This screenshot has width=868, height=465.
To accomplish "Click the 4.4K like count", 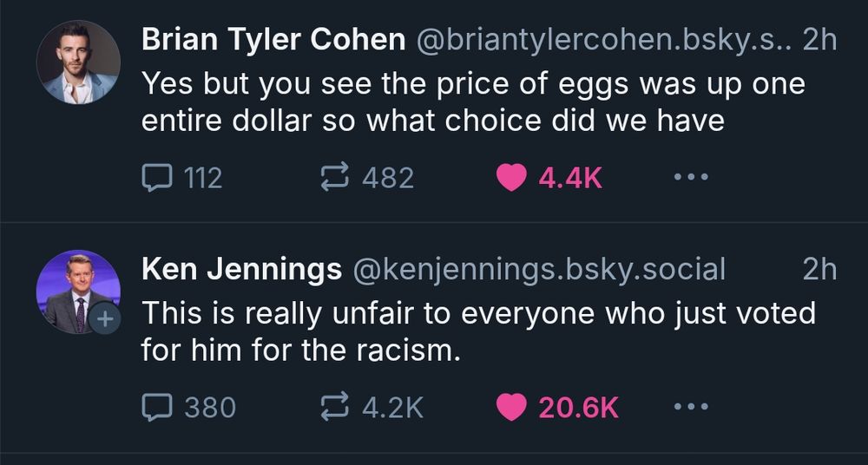I will point(569,178).
